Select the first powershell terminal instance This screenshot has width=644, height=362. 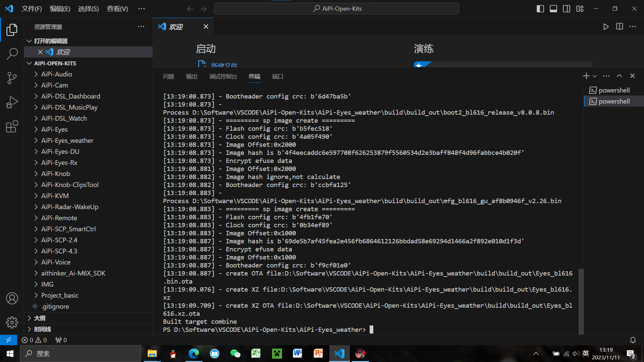click(614, 90)
